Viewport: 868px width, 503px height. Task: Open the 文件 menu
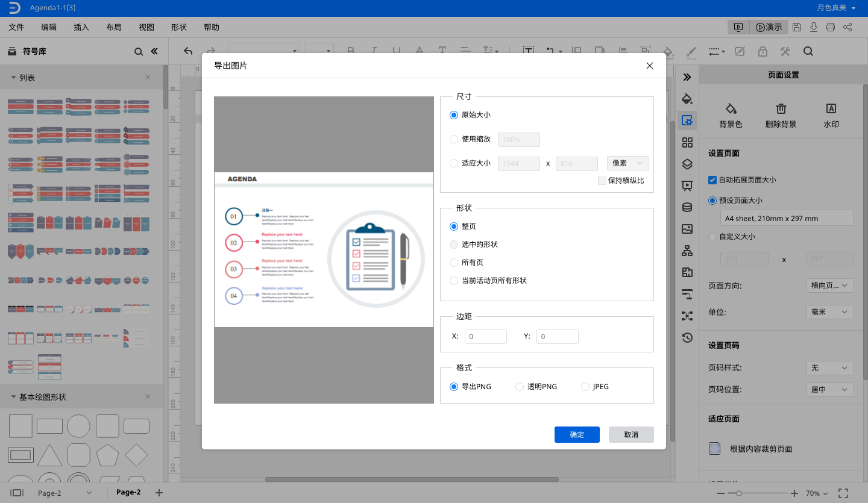point(16,27)
